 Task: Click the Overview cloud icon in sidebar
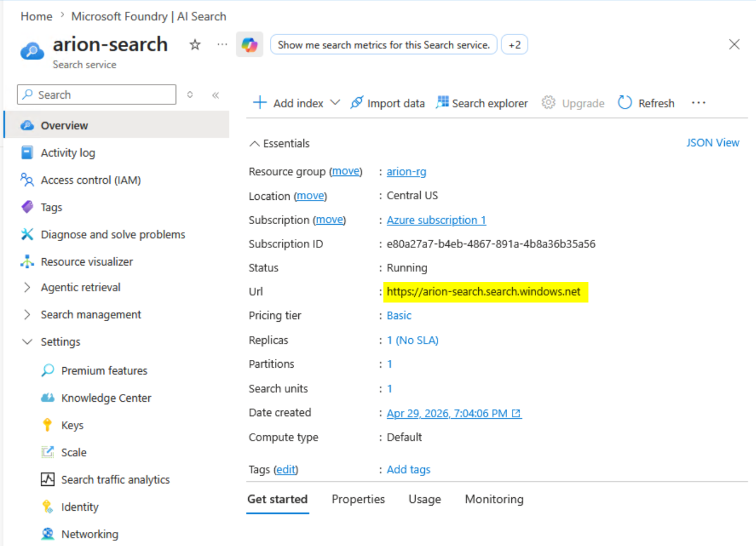pos(27,125)
